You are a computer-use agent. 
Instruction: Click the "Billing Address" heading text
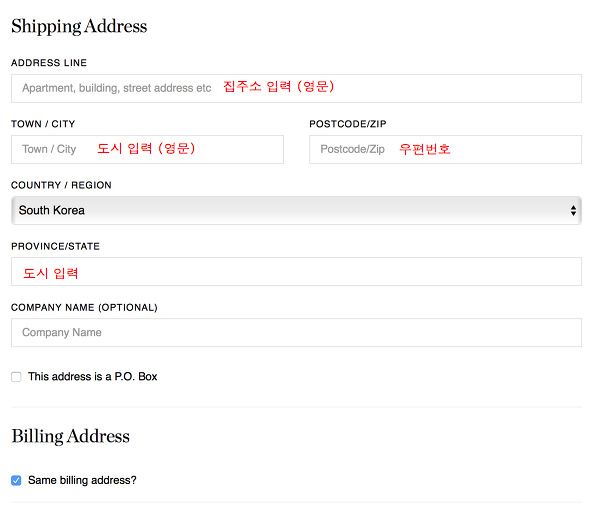click(x=70, y=436)
